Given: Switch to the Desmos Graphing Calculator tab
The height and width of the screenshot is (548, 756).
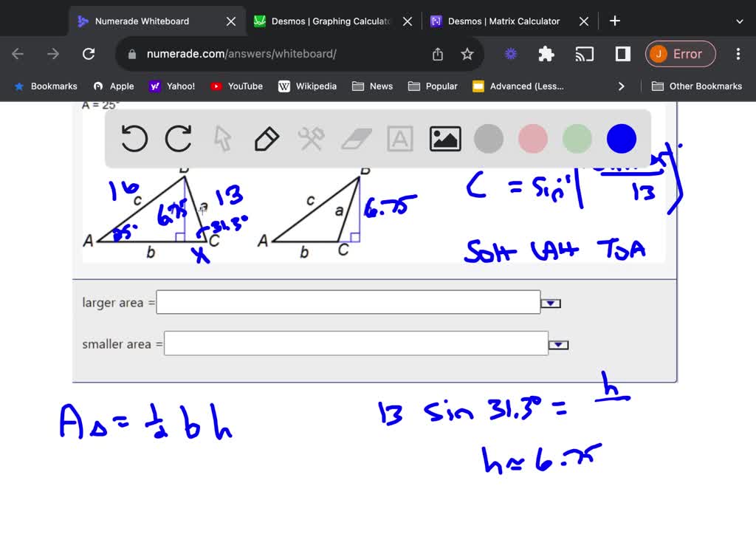Looking at the screenshot, I should (325, 21).
